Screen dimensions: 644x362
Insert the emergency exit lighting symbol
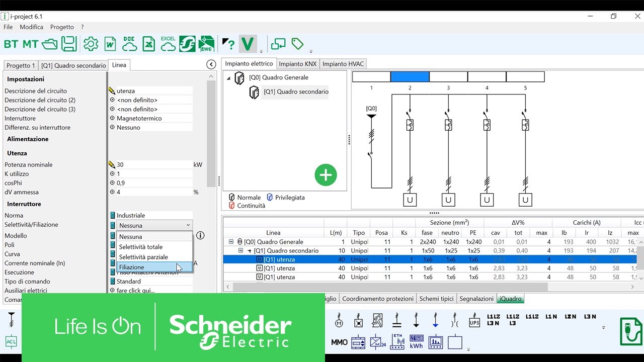click(377, 321)
